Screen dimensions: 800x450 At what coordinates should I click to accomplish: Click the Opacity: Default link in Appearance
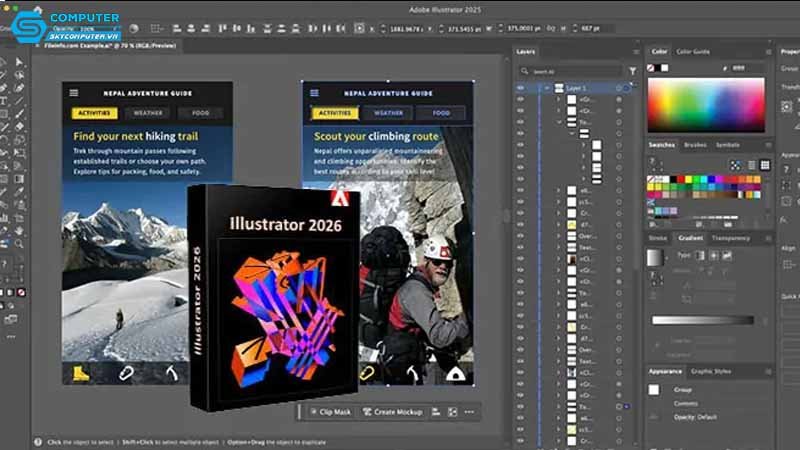coord(695,417)
